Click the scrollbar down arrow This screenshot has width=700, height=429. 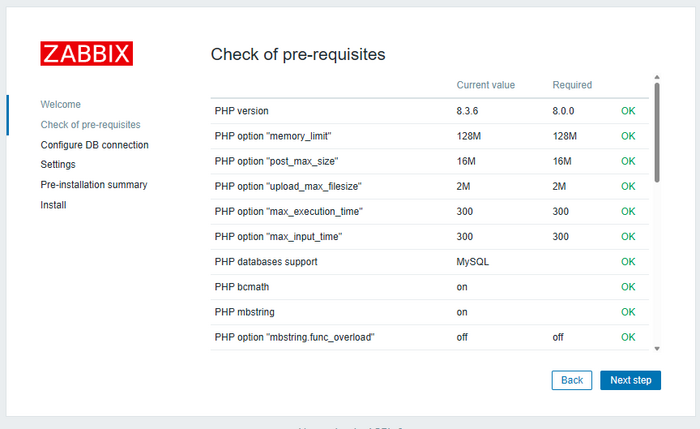coord(657,349)
